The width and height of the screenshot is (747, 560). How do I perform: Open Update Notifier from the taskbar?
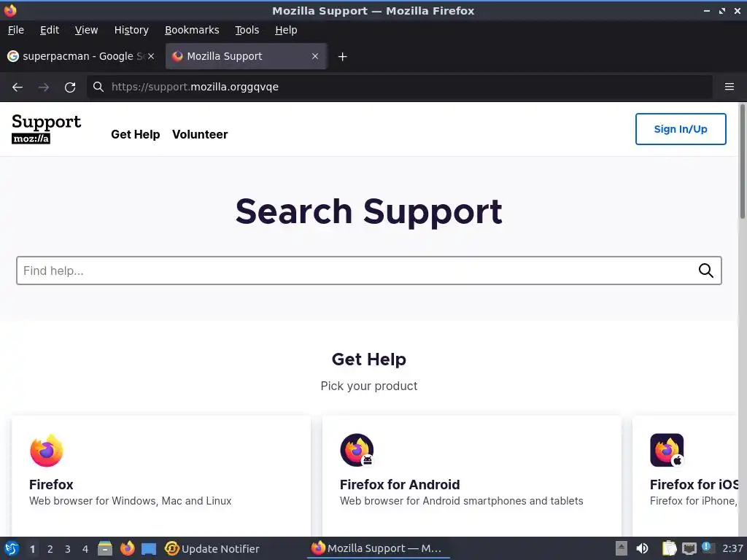coord(212,548)
